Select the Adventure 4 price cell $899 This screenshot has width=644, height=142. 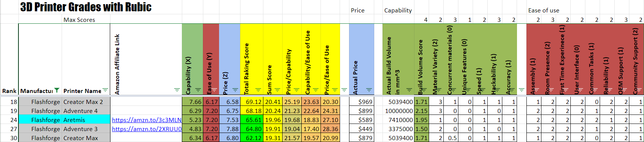pos(361,111)
